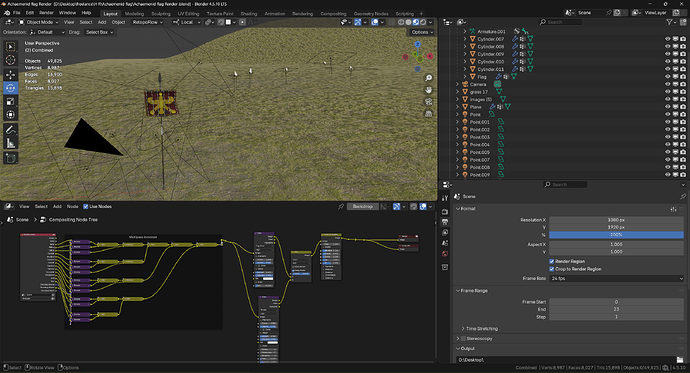
Task: Toggle camera view icon in viewport
Action: pyautogui.click(x=428, y=102)
